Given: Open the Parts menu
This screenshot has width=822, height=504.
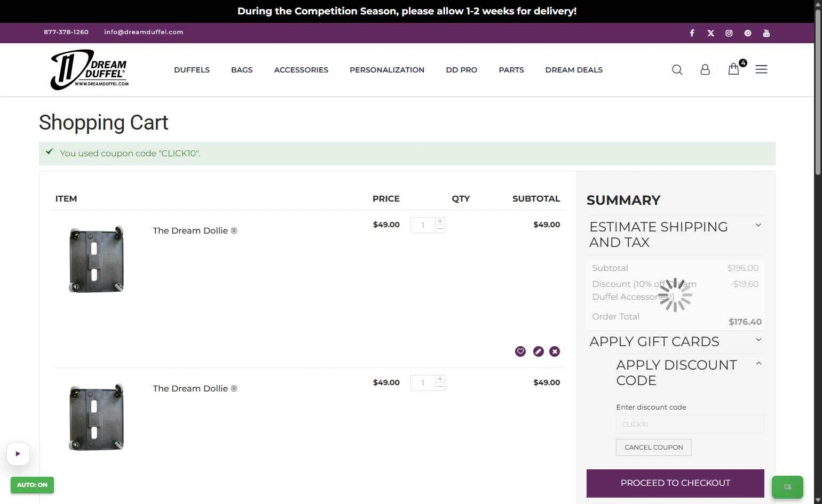Looking at the screenshot, I should click(511, 70).
